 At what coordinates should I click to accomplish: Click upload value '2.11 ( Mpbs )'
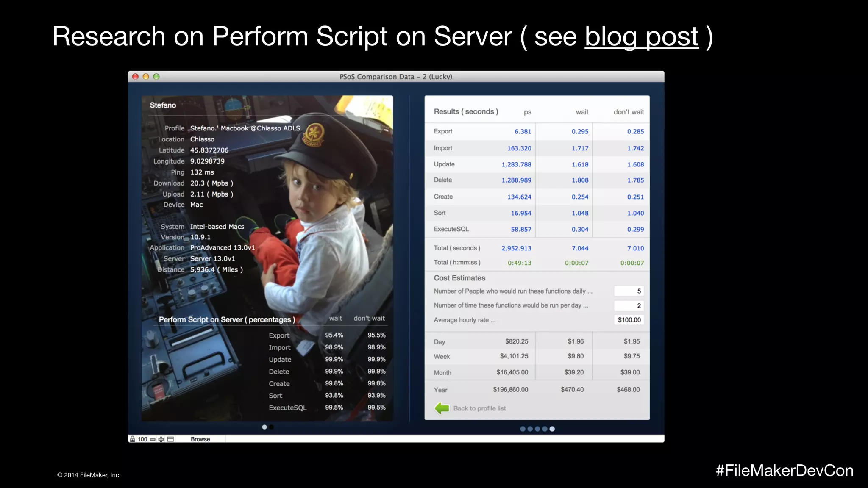pos(211,194)
